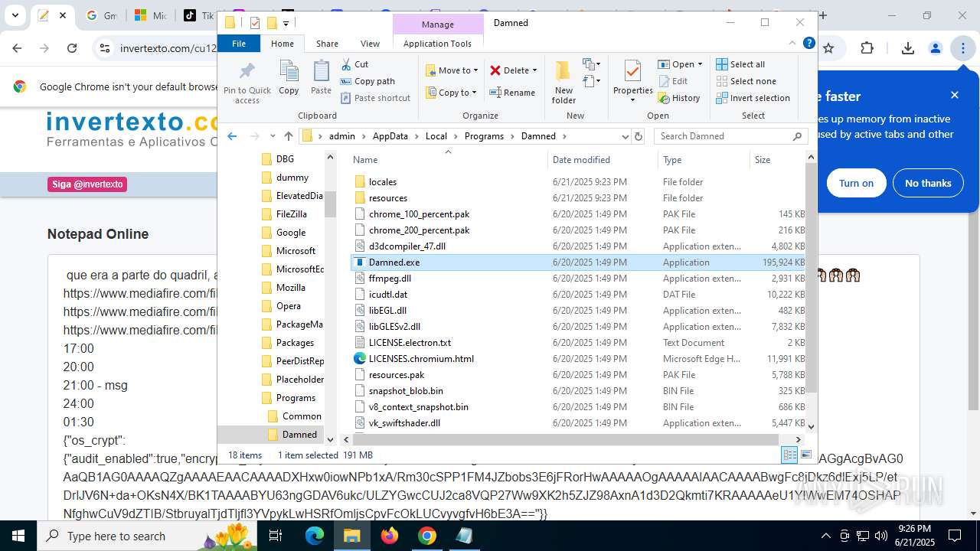
Task: Click Turn on memory saver button
Action: pos(856,183)
